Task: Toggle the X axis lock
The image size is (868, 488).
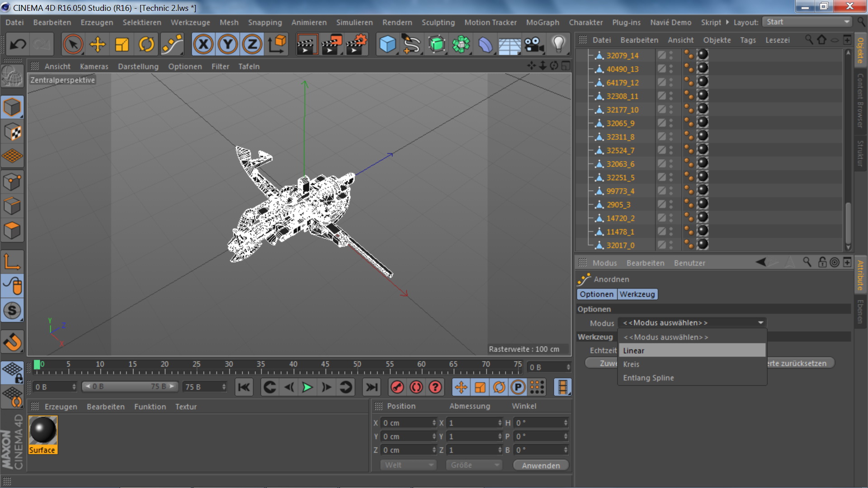Action: click(203, 44)
